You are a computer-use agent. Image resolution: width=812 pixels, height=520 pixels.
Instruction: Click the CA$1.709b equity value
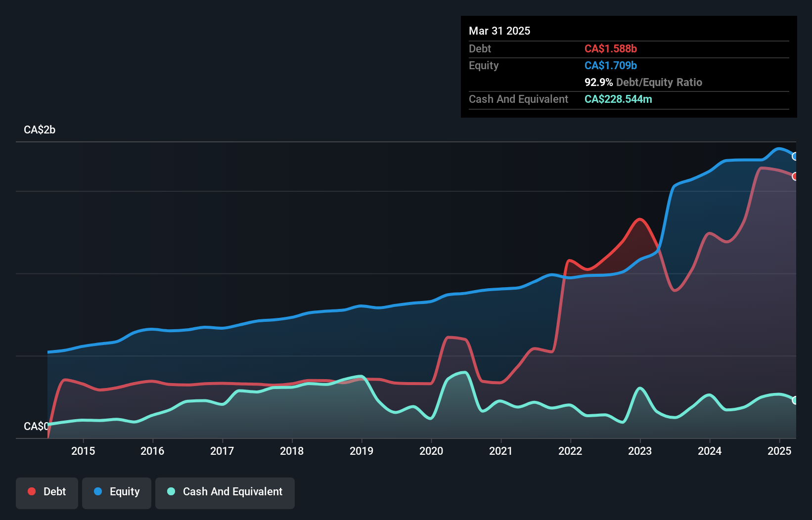coord(611,65)
